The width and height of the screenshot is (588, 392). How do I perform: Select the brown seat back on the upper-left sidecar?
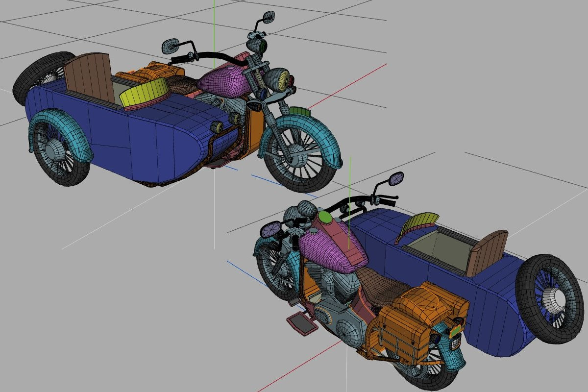click(89, 76)
